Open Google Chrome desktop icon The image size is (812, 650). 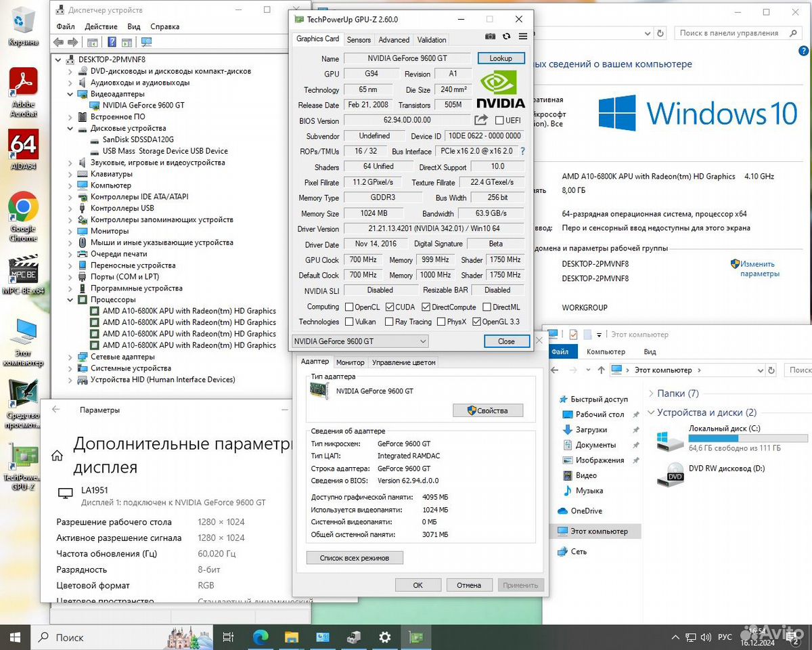(x=24, y=217)
